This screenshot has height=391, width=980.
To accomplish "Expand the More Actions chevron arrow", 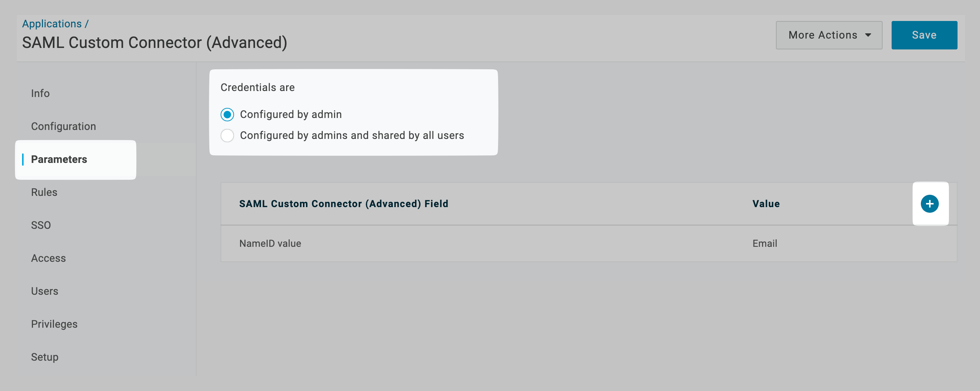I will tap(868, 35).
